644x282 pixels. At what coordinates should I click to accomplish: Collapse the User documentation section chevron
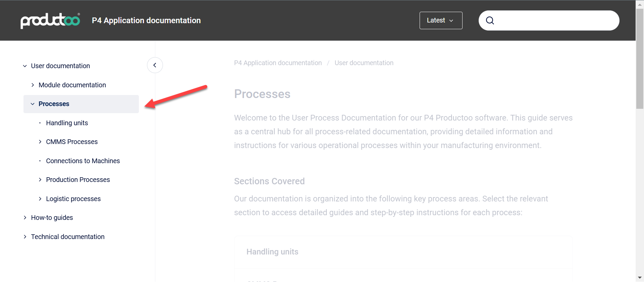[25, 66]
